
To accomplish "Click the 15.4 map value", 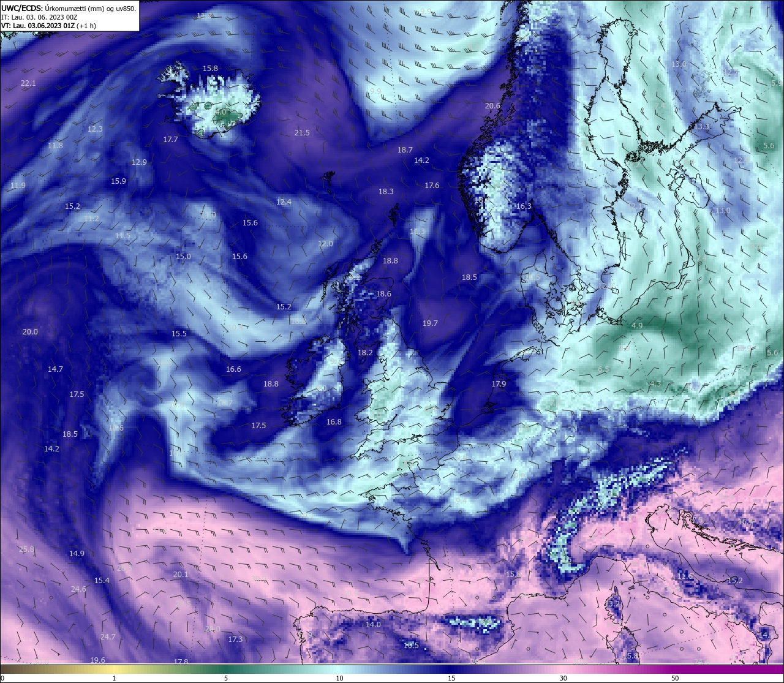I will tap(102, 580).
